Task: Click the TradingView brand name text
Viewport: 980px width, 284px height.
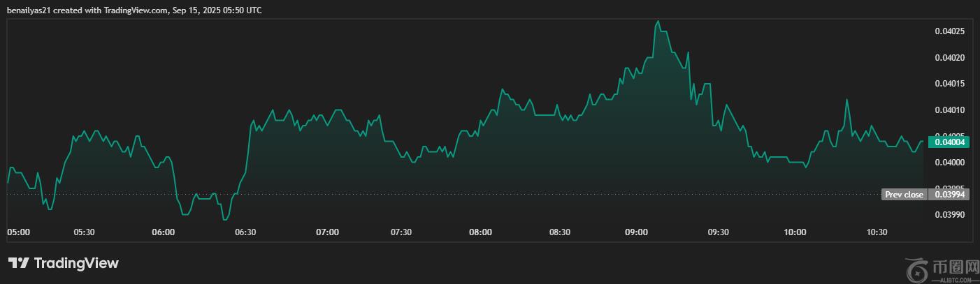Action: pyautogui.click(x=76, y=263)
